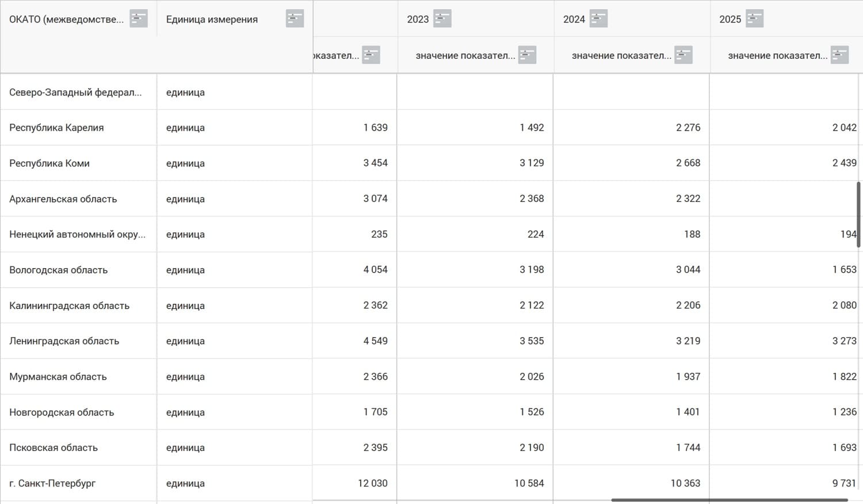
Task: Click the 2023 column header
Action: [418, 20]
